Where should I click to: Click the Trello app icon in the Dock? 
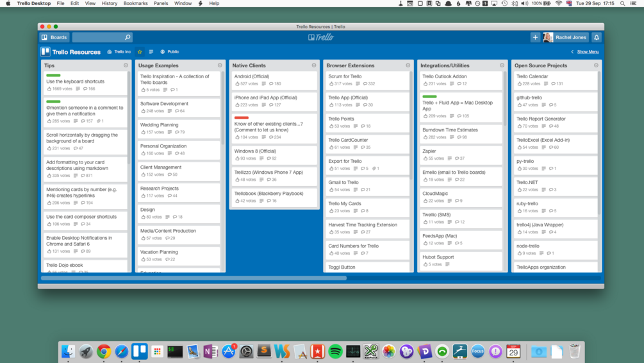coord(140,351)
